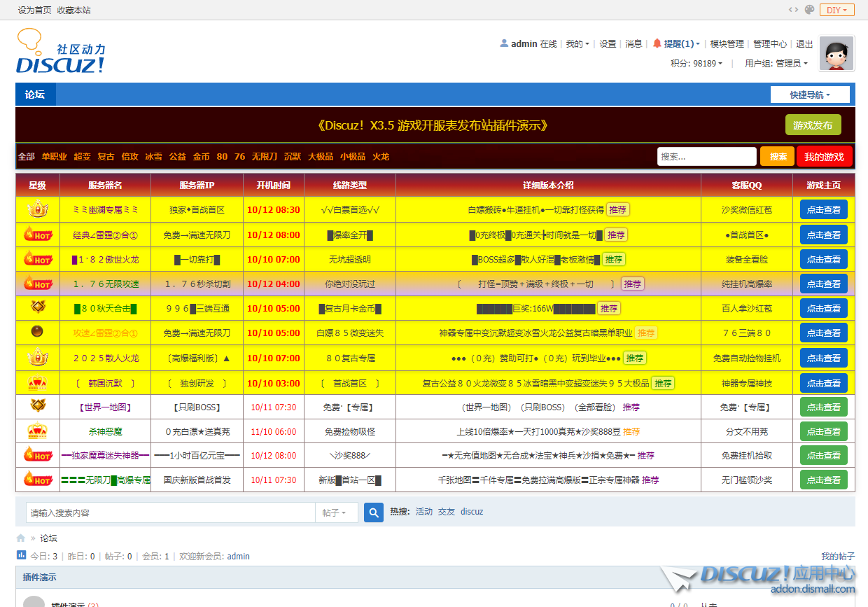Click the 设置 link

click(x=608, y=43)
